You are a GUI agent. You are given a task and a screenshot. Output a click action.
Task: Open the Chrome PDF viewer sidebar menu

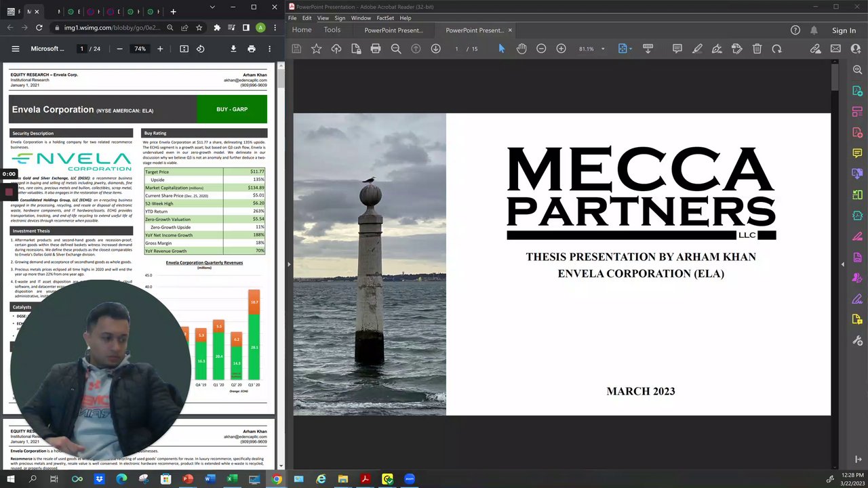16,49
